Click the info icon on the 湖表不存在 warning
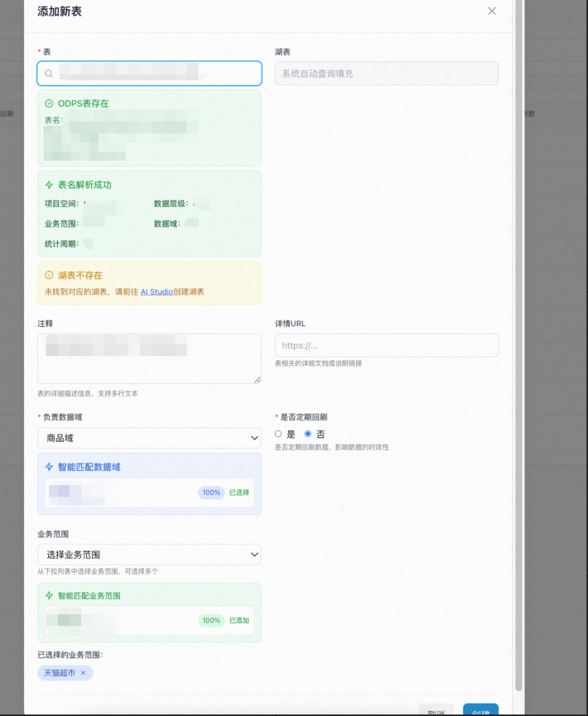588x716 pixels. click(x=48, y=276)
